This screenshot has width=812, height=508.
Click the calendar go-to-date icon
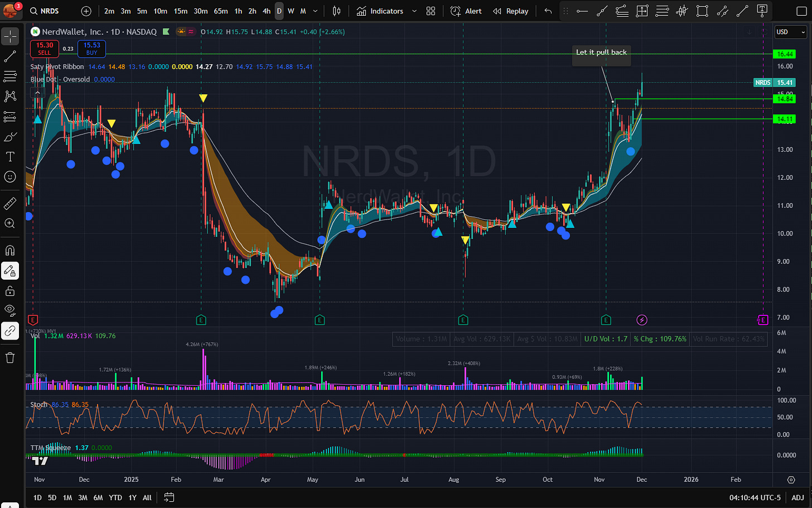pos(169,497)
